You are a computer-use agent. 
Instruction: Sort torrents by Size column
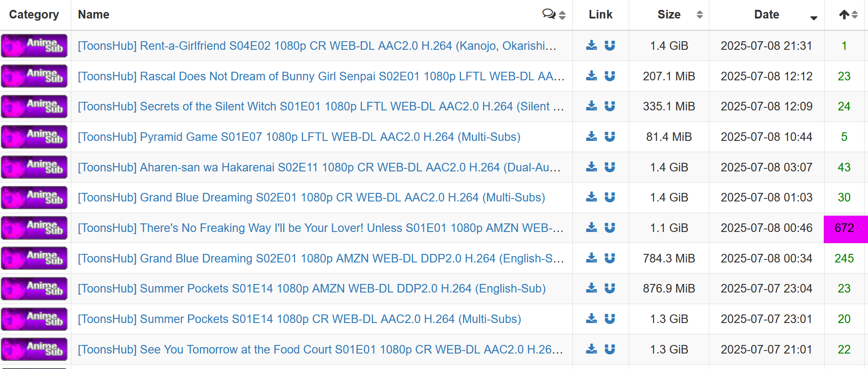coord(669,15)
